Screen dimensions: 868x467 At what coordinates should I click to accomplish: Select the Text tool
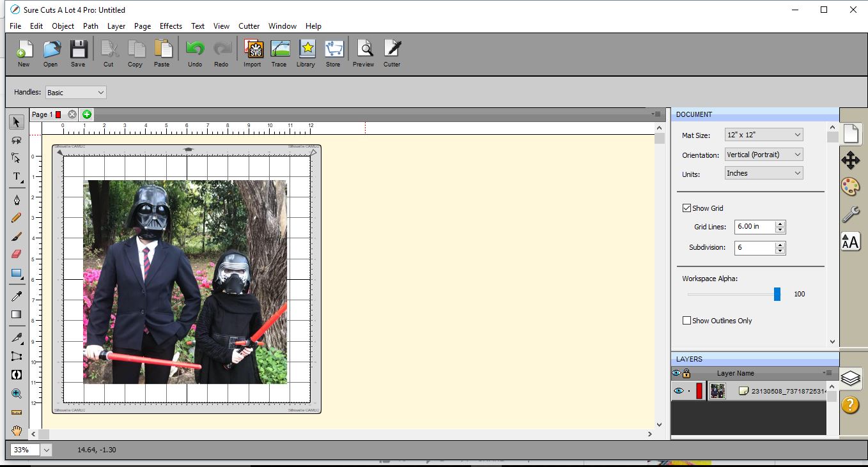17,176
